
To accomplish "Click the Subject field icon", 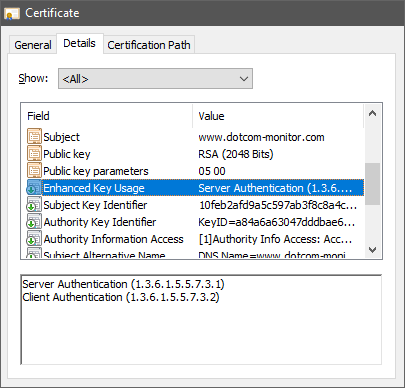I will tap(34, 137).
